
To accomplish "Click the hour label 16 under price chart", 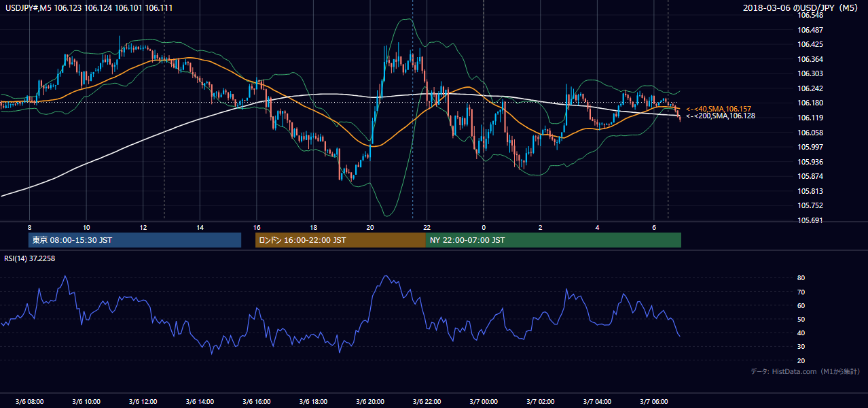I will coord(257,227).
